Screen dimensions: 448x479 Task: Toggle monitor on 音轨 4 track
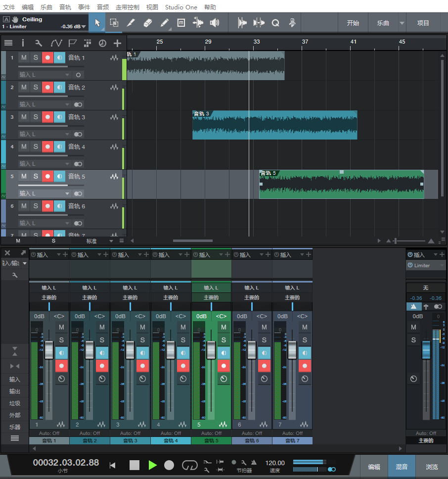[x=59, y=146]
